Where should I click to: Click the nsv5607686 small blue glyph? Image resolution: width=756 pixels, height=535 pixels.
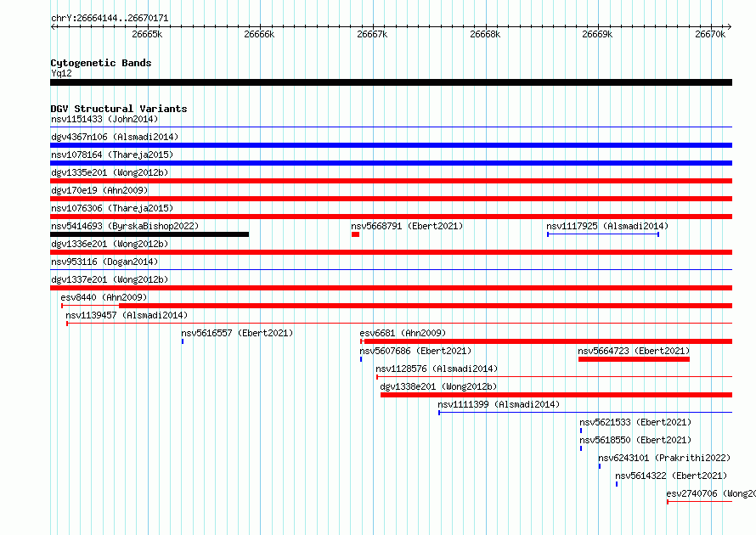tap(361, 359)
